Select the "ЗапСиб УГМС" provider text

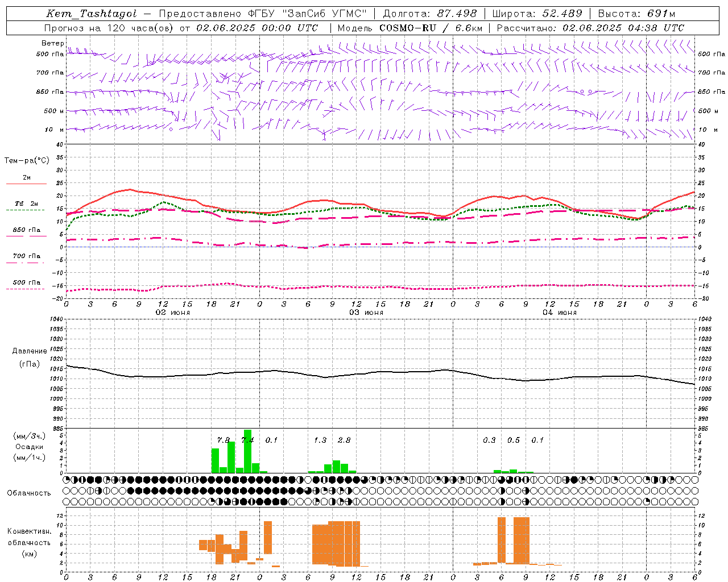pyautogui.click(x=325, y=14)
